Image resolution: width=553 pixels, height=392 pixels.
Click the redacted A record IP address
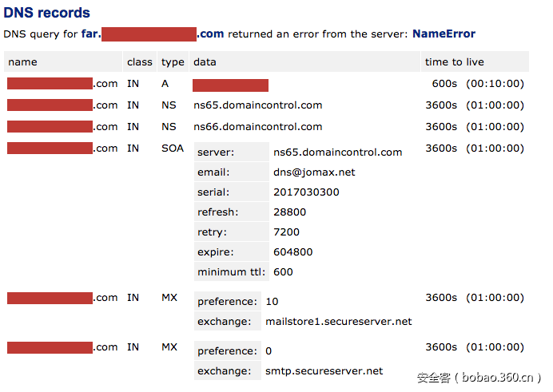pos(230,85)
